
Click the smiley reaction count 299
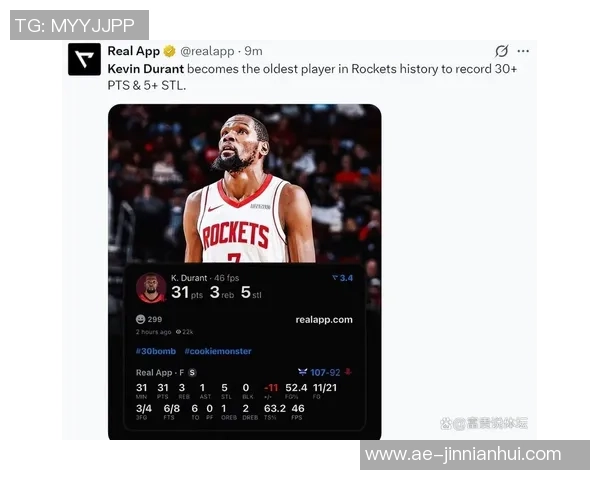coord(149,319)
